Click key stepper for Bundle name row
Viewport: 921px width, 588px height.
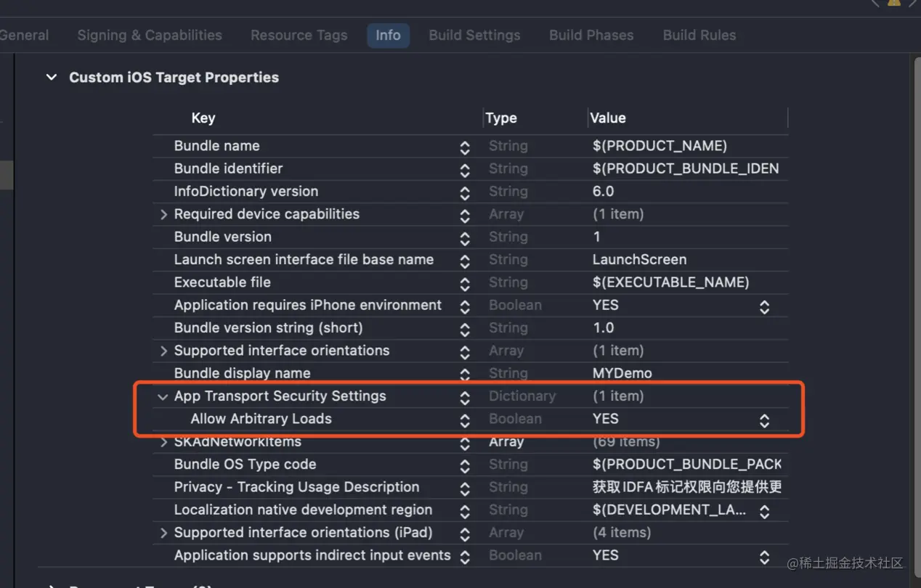point(465,147)
